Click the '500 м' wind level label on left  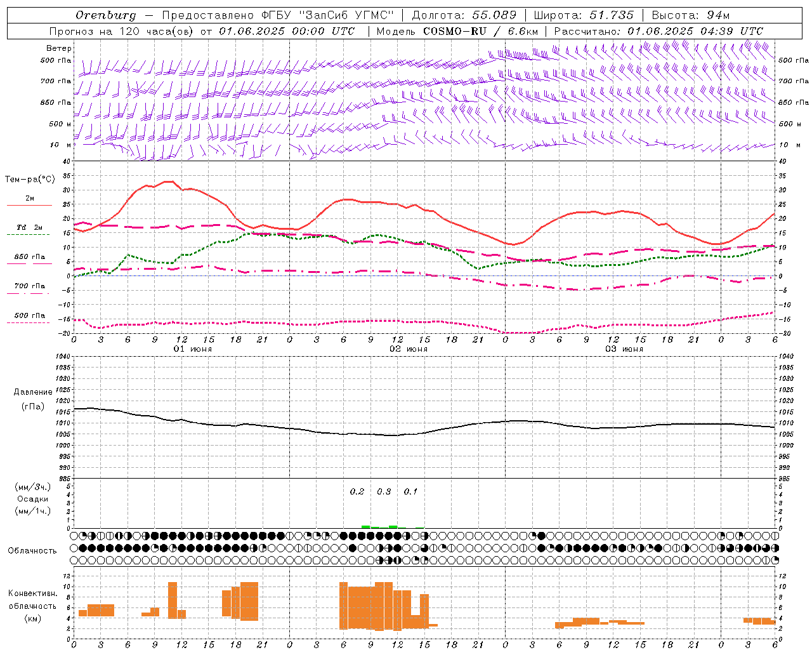60,124
